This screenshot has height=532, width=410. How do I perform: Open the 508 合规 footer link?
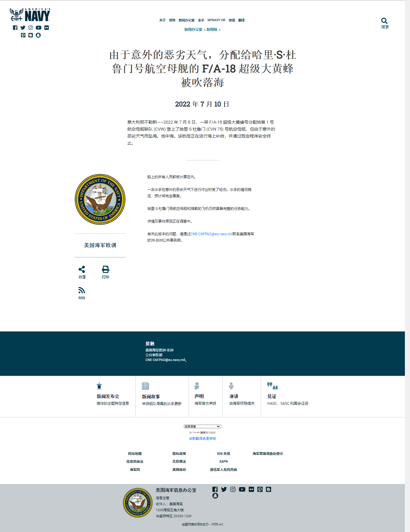[223, 454]
